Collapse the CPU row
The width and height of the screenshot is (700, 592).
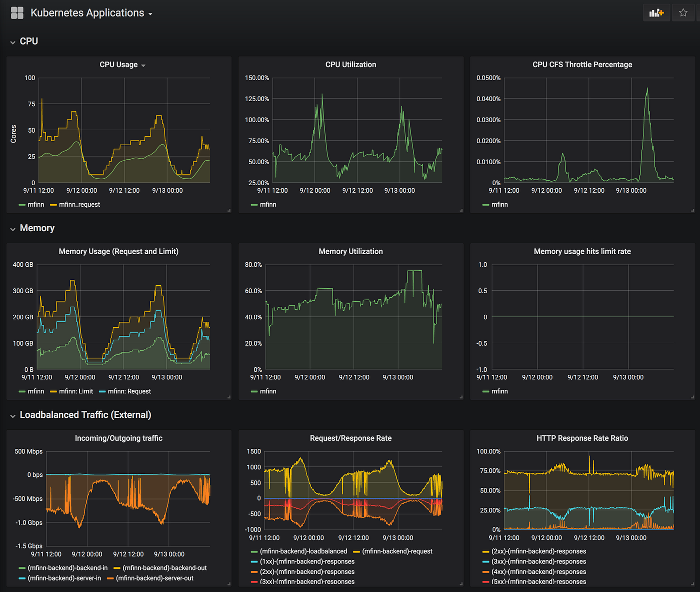click(x=24, y=42)
